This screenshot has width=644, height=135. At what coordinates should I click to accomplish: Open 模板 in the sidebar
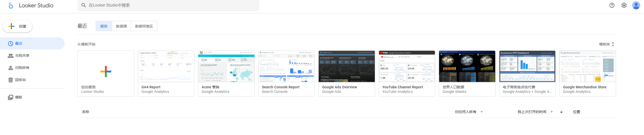tap(32, 97)
